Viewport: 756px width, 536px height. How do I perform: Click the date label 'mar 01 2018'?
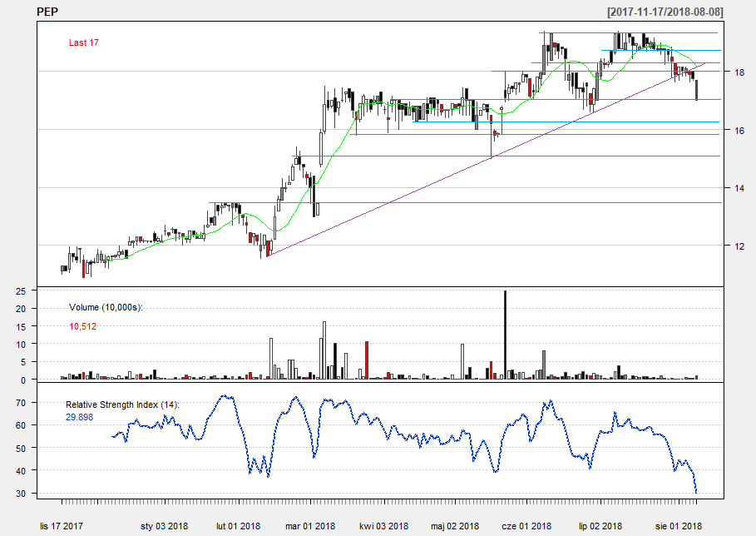click(x=310, y=526)
